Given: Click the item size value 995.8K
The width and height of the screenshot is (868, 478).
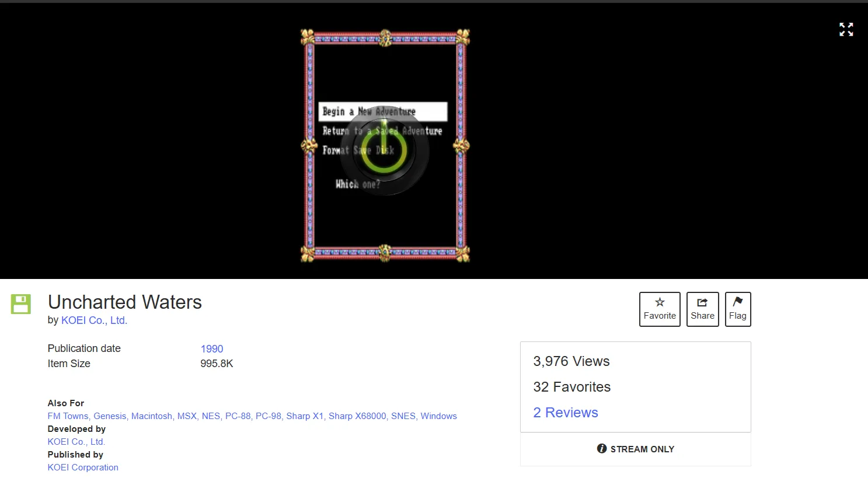Looking at the screenshot, I should coord(217,364).
